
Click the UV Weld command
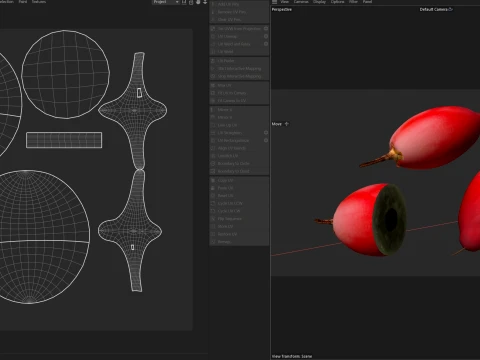[239, 52]
